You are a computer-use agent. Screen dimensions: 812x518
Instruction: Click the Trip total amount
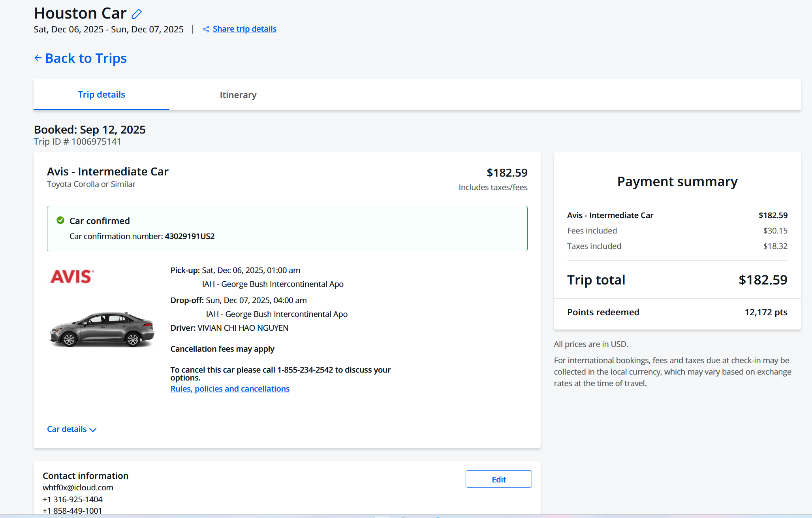(763, 280)
